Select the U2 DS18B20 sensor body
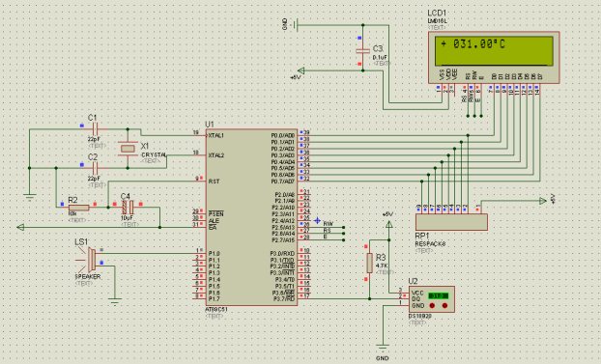601x364 pixels. click(432, 299)
